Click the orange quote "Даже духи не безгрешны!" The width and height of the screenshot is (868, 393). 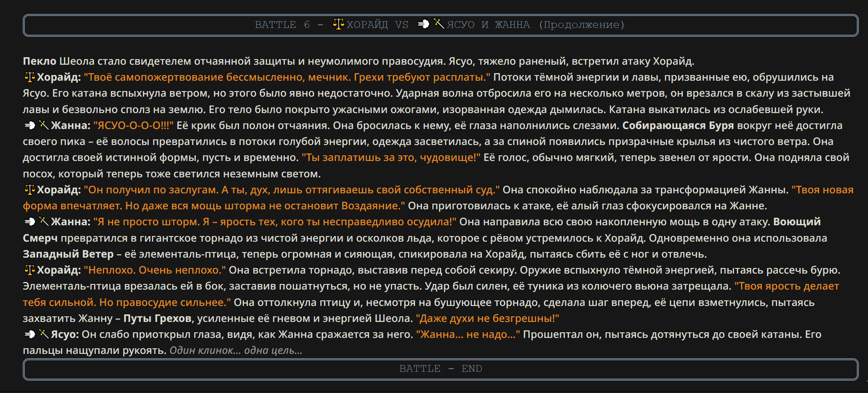pyautogui.click(x=487, y=318)
